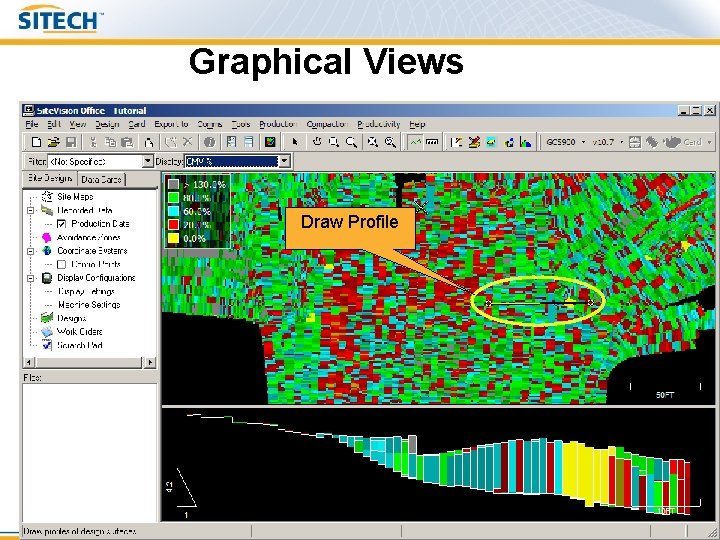720x540 pixels.
Task: Click the gray >130% legend swatch
Action: [x=173, y=185]
